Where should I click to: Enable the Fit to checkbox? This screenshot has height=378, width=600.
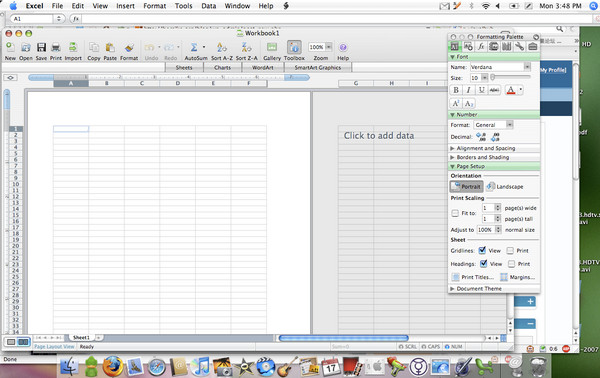pyautogui.click(x=455, y=213)
